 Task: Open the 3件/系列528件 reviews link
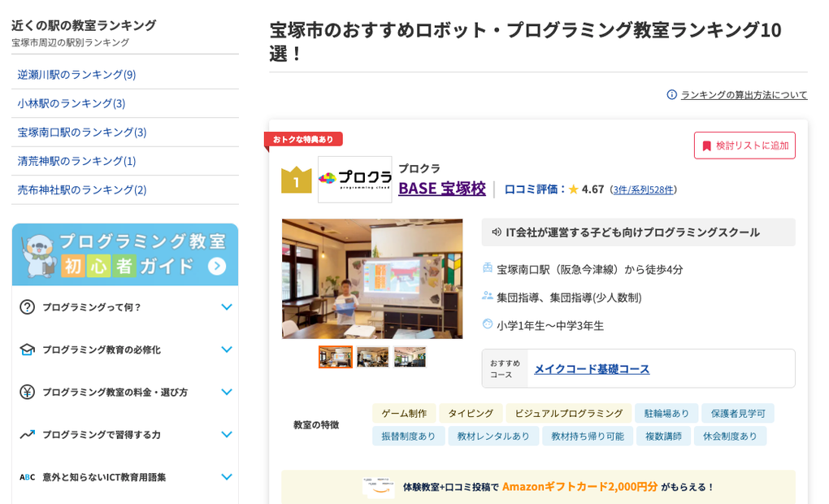pos(644,190)
